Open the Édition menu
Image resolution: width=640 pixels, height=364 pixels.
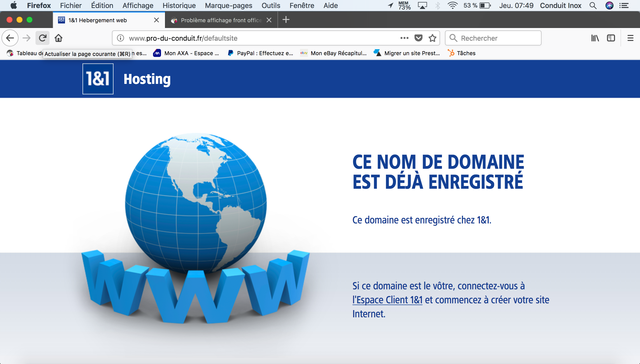tap(102, 5)
